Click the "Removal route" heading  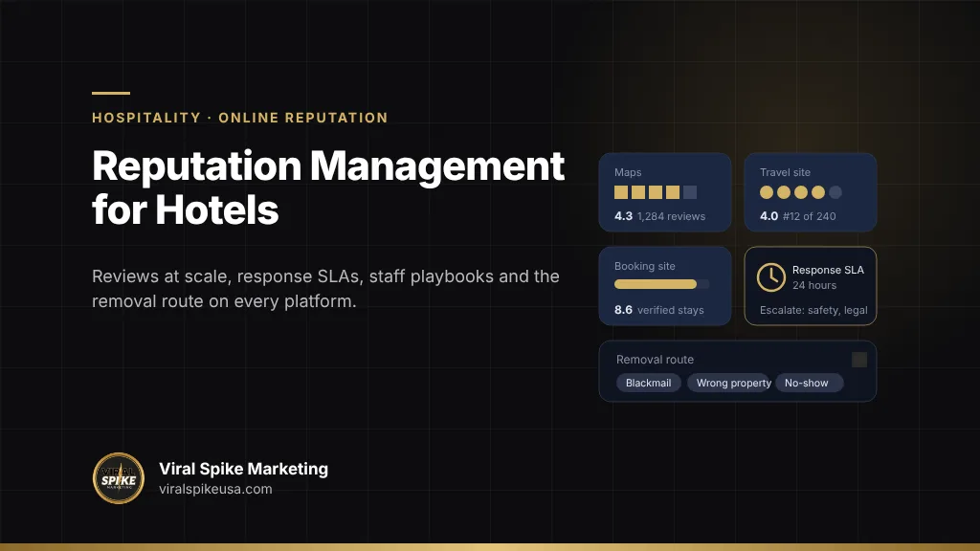(x=655, y=360)
